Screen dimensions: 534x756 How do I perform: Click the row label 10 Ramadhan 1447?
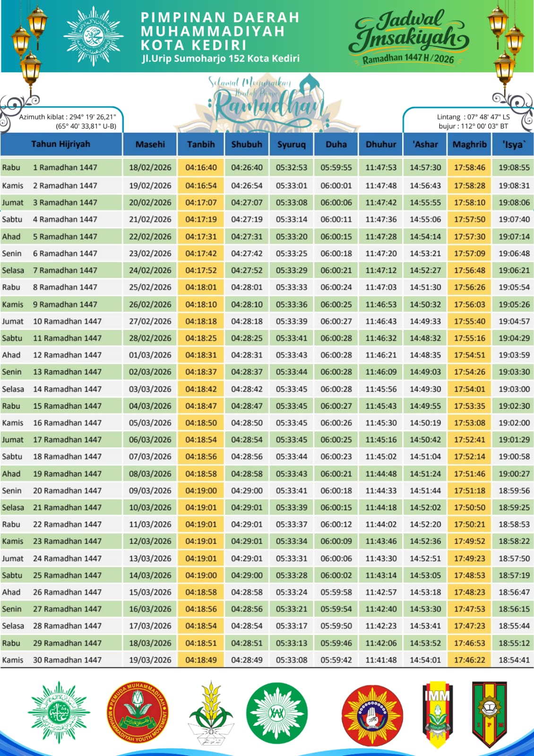pyautogui.click(x=67, y=321)
